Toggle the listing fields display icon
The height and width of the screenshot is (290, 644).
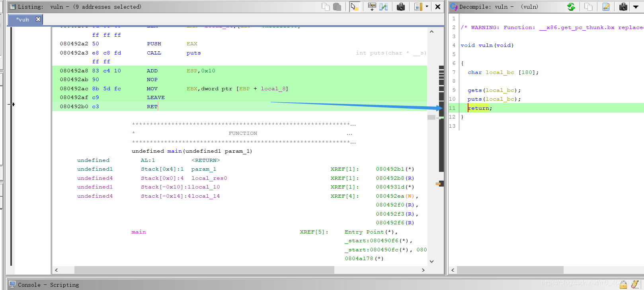pos(418,7)
